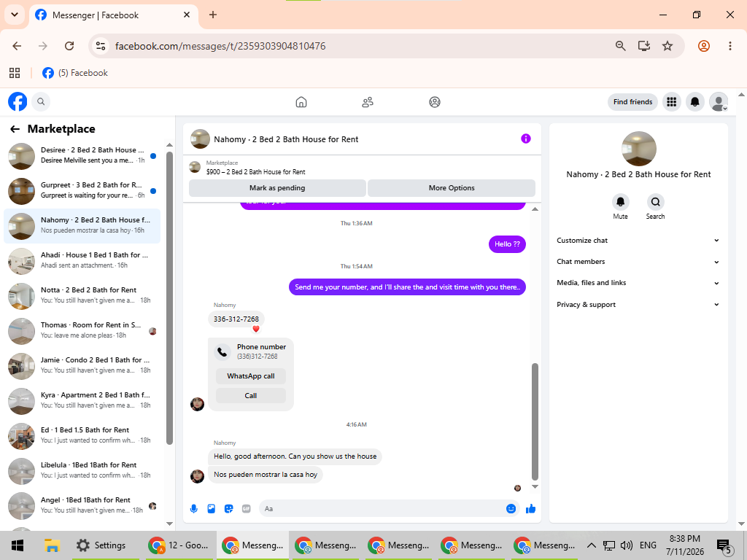
Task: Click the conversation list scrollbar
Action: pos(169,298)
